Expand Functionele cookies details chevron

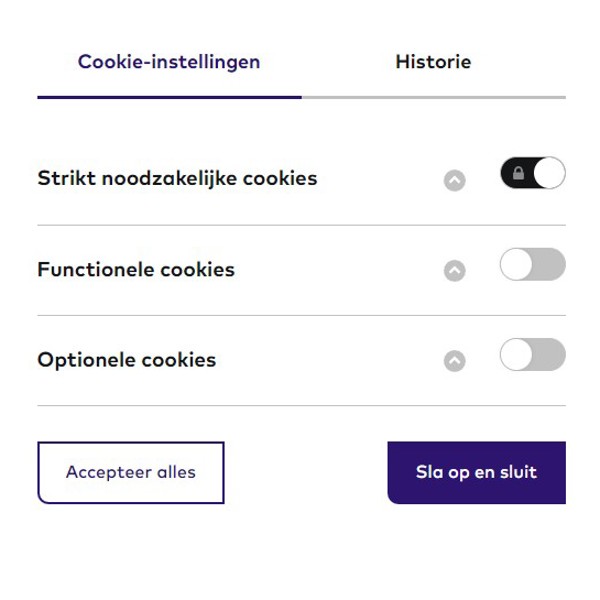455,270
